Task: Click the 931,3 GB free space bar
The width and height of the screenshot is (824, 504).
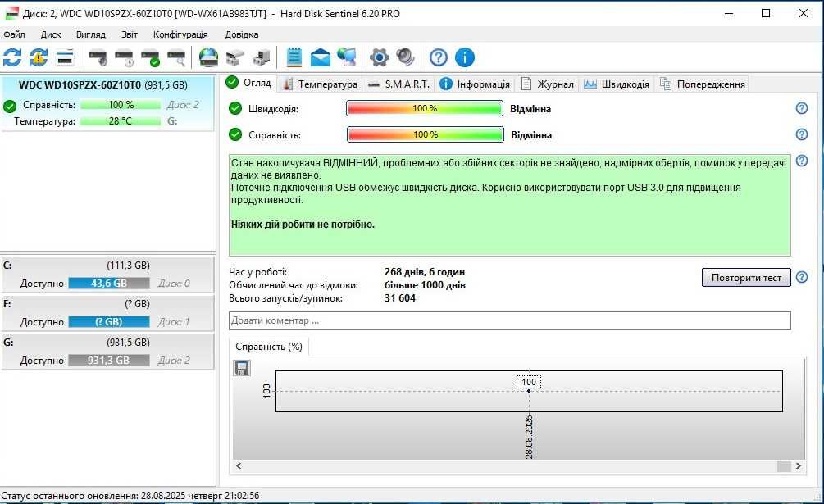Action: [x=109, y=361]
